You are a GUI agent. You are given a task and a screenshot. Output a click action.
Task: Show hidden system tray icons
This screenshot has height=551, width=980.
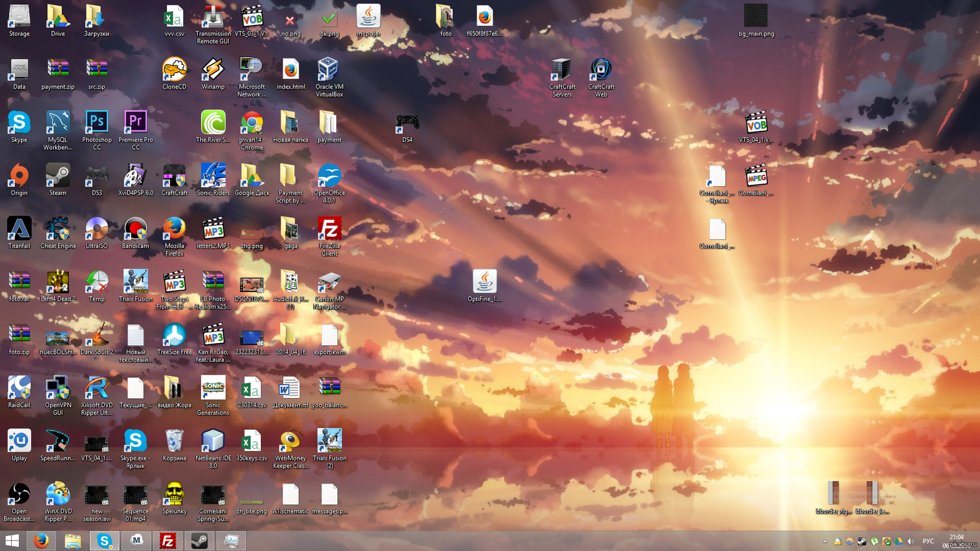point(824,541)
